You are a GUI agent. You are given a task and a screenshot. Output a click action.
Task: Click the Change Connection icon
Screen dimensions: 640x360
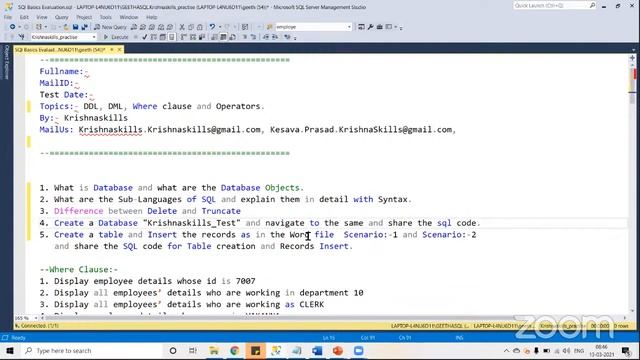pyautogui.click(x=22, y=37)
